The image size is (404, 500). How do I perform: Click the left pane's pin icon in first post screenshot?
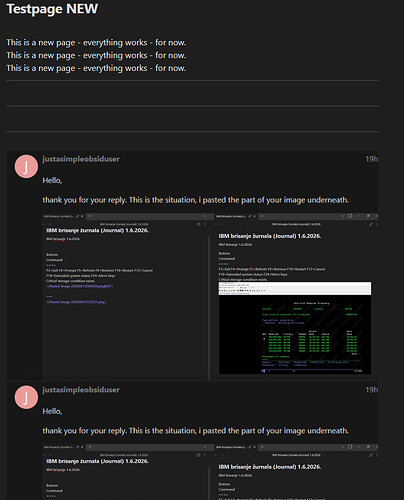point(78,216)
